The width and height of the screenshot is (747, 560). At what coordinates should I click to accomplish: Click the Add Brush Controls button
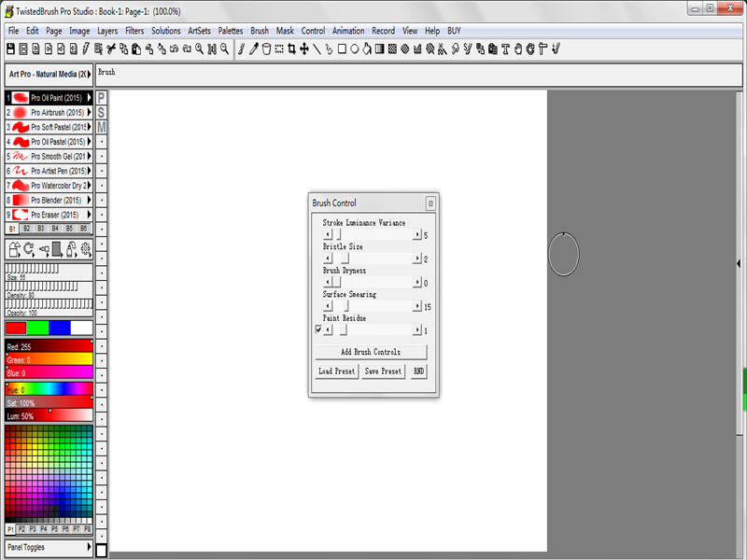371,352
